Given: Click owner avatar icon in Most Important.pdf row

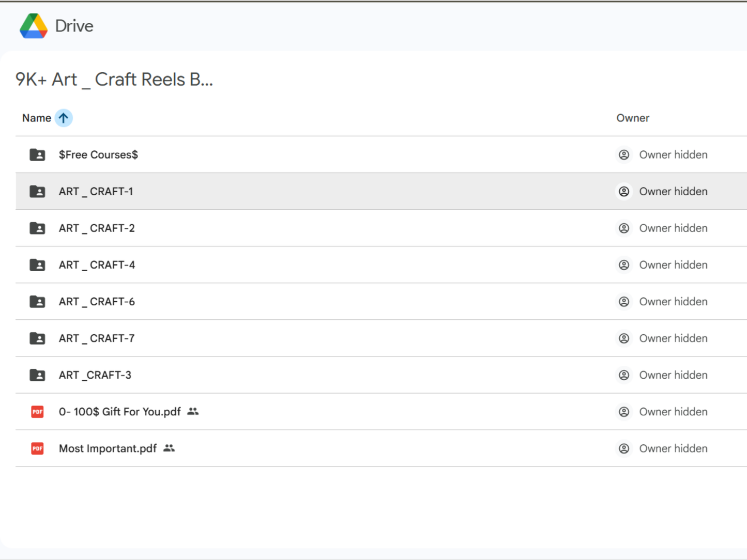Looking at the screenshot, I should [x=624, y=448].
